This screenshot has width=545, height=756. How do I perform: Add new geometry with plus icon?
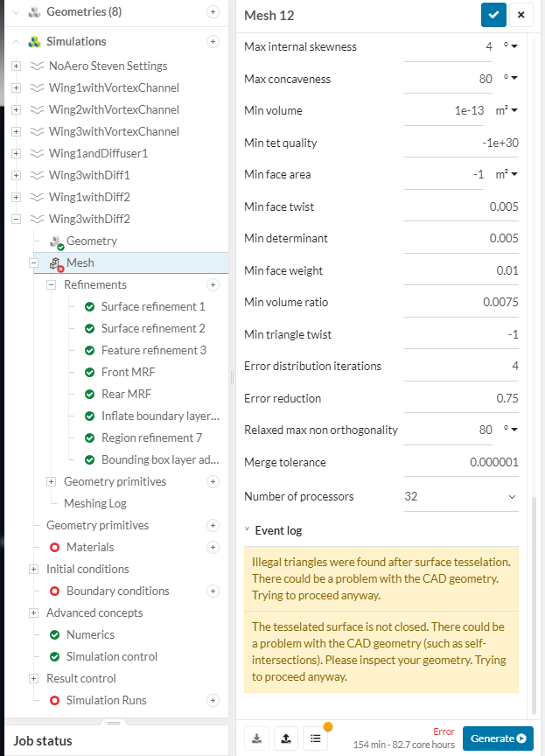click(213, 11)
